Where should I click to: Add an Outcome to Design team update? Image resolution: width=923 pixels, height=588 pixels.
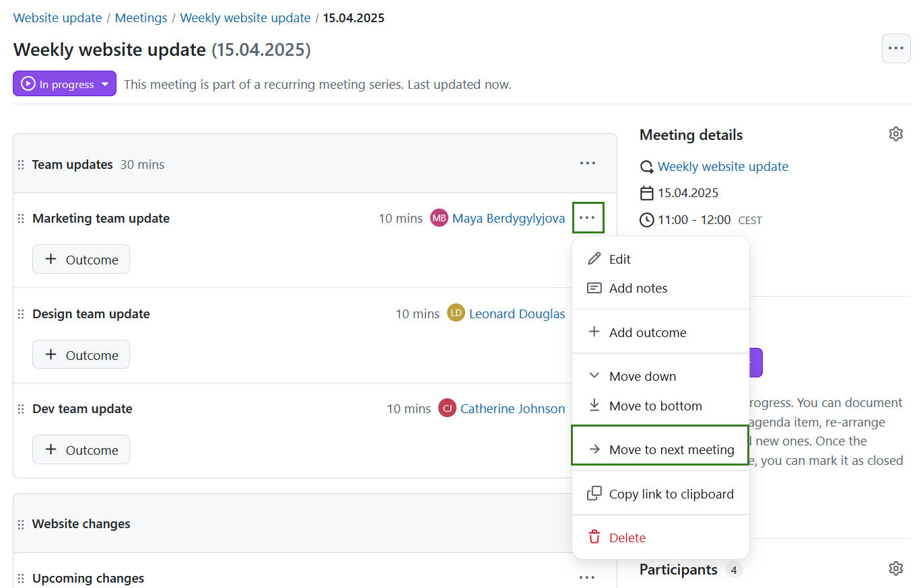[x=81, y=354]
